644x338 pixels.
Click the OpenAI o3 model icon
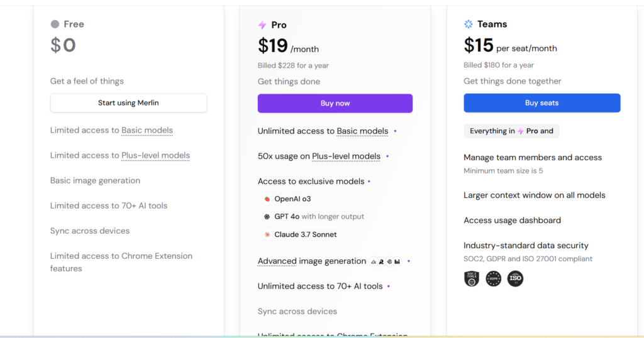(x=267, y=199)
